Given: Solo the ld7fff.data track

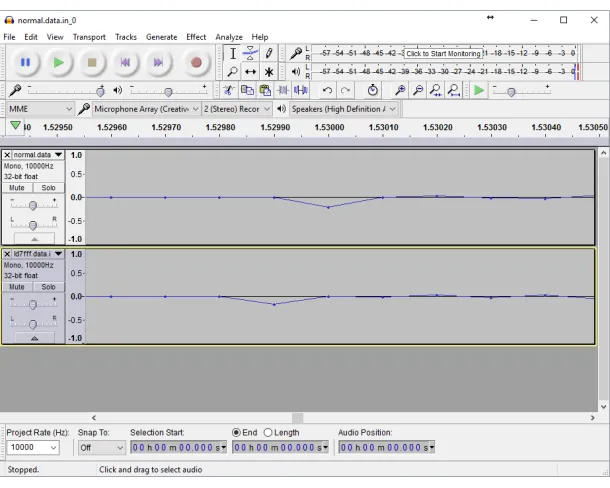Looking at the screenshot, I should coord(48,287).
